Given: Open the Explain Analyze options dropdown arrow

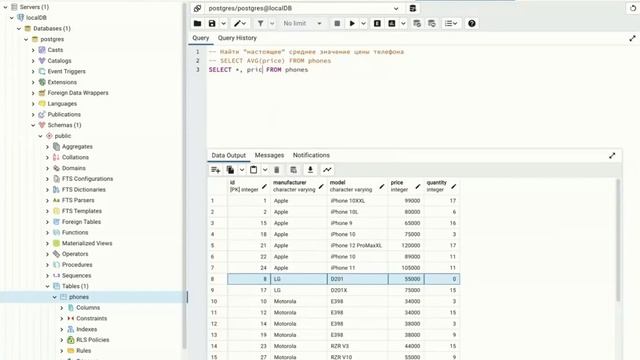Looking at the screenshot, I should point(403,24).
